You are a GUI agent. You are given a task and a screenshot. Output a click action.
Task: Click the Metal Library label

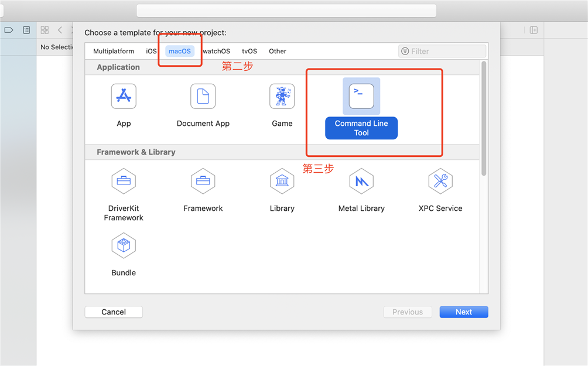click(361, 208)
